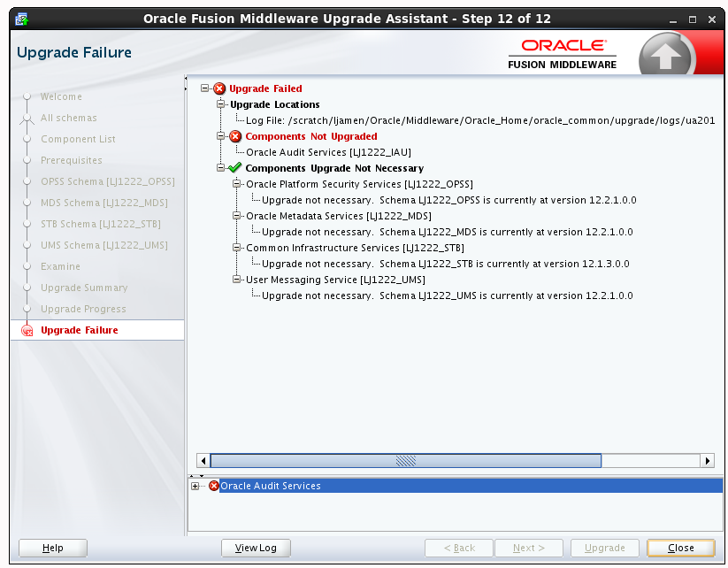Select the LJ1222_MDS upgrade not necessary message

pyautogui.click(x=447, y=232)
